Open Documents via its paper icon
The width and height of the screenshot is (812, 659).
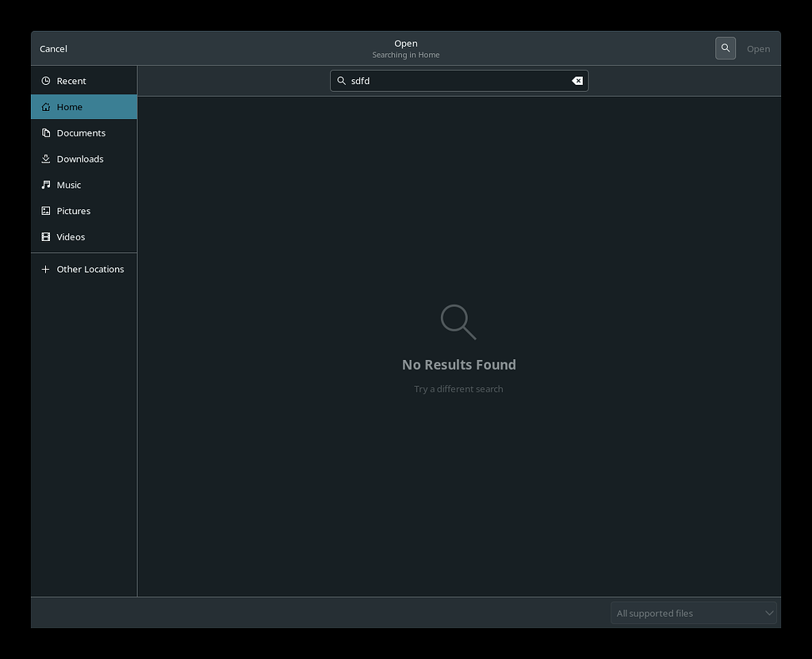pyautogui.click(x=46, y=132)
